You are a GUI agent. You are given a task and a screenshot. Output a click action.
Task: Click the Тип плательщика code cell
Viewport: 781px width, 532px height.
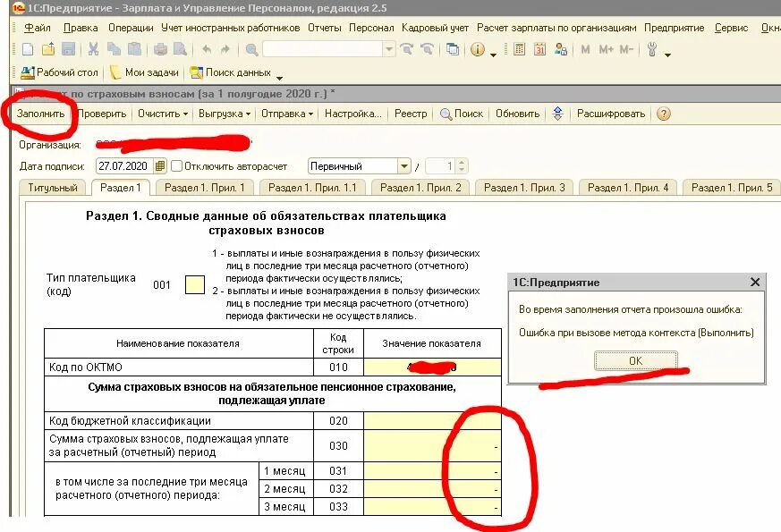click(194, 284)
